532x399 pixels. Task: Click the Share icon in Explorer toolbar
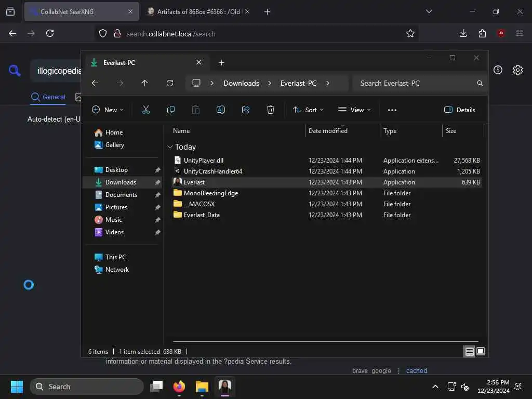[x=246, y=110]
